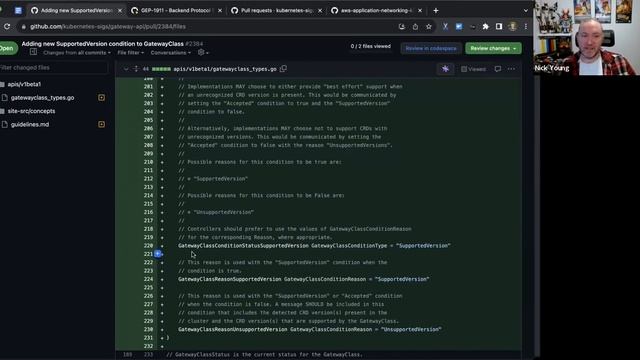The height and width of the screenshot is (360, 640).
Task: Select guidelines.md in file tree
Action: [x=30, y=124]
